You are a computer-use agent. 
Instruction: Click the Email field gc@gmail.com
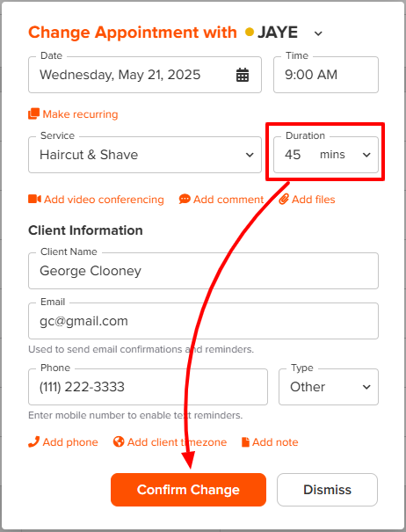[x=203, y=321]
